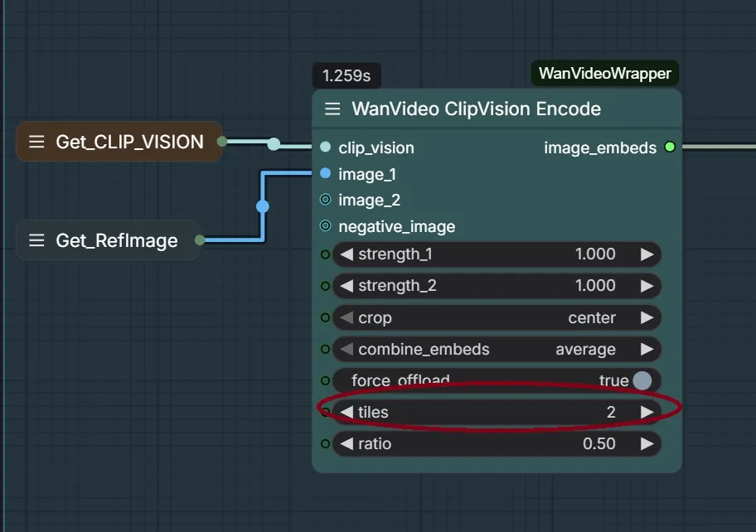Click the Get_RefImage output connector dot
The image size is (756, 532).
point(199,240)
